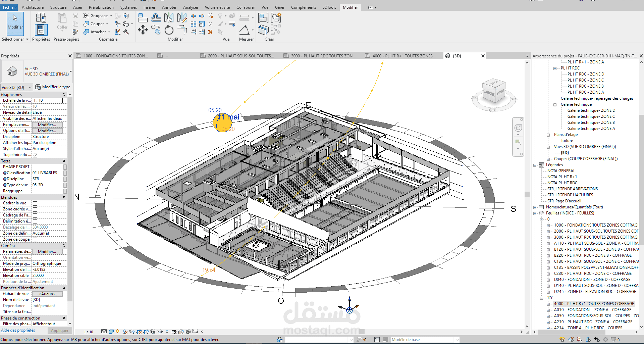
Task: Click the detail level icon in view bar
Action: (104, 332)
